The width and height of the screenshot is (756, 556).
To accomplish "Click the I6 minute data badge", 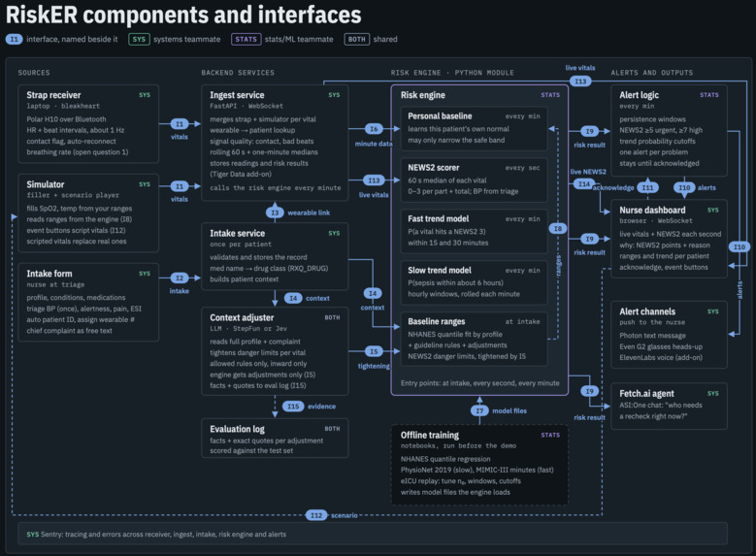I will point(374,129).
